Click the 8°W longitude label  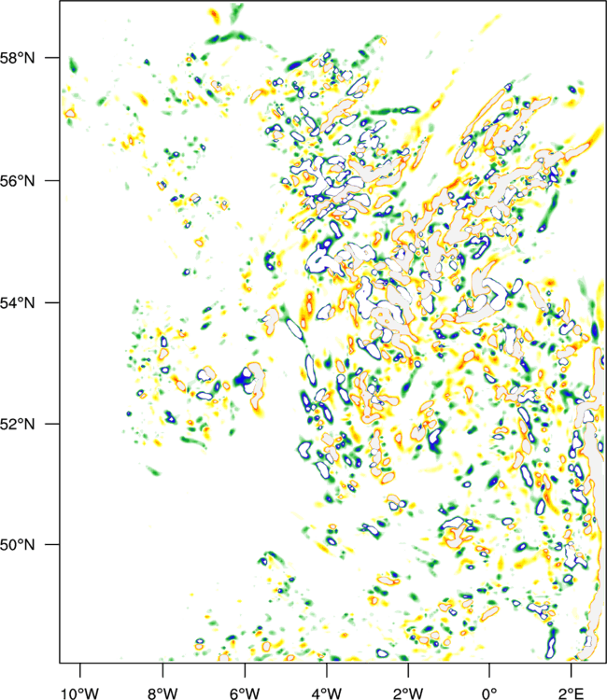click(162, 693)
